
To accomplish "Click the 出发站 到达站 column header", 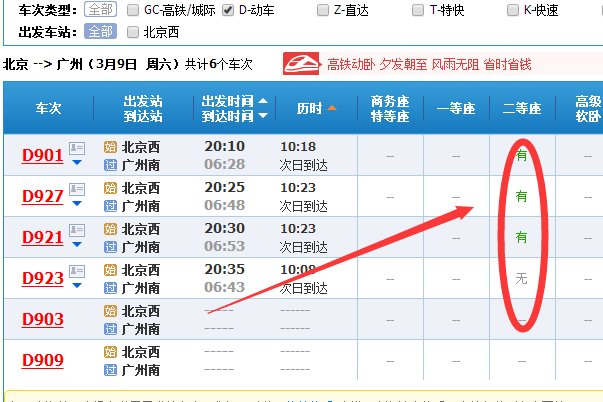I will tap(143, 108).
